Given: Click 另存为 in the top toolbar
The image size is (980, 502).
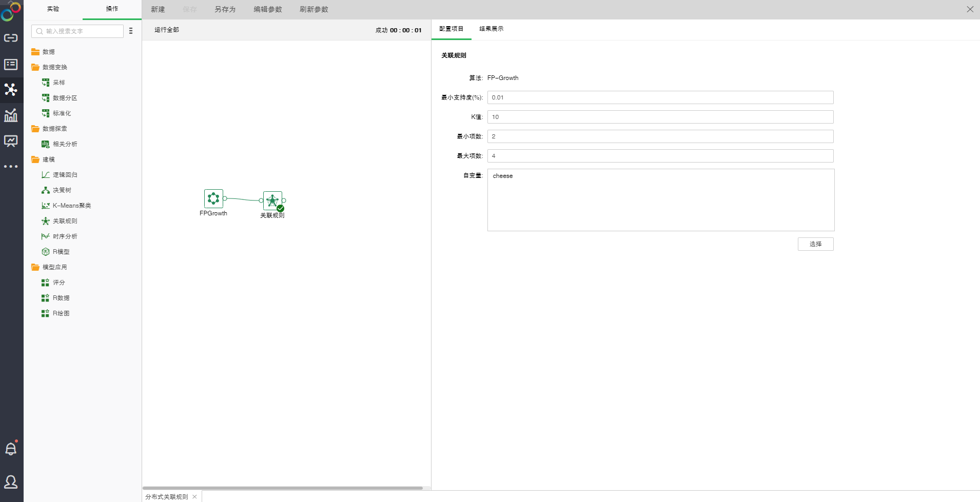Looking at the screenshot, I should click(225, 10).
